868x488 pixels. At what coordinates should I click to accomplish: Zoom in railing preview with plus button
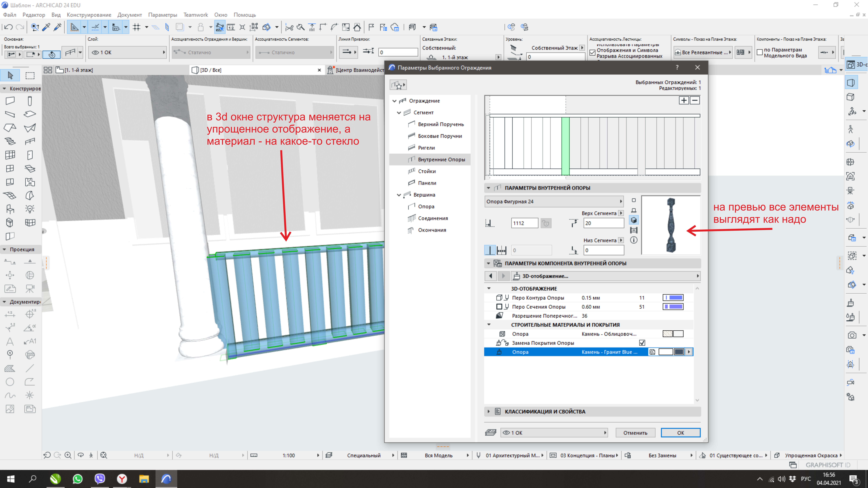point(684,100)
